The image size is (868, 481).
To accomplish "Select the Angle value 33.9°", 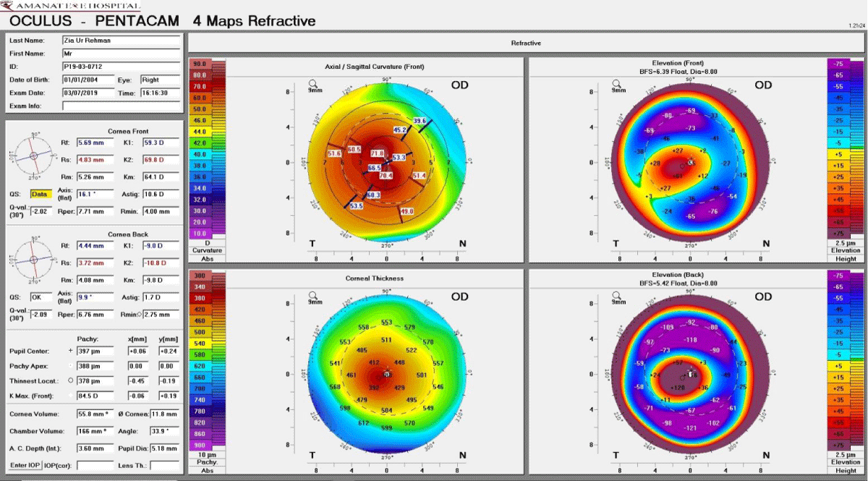I will click(x=164, y=431).
